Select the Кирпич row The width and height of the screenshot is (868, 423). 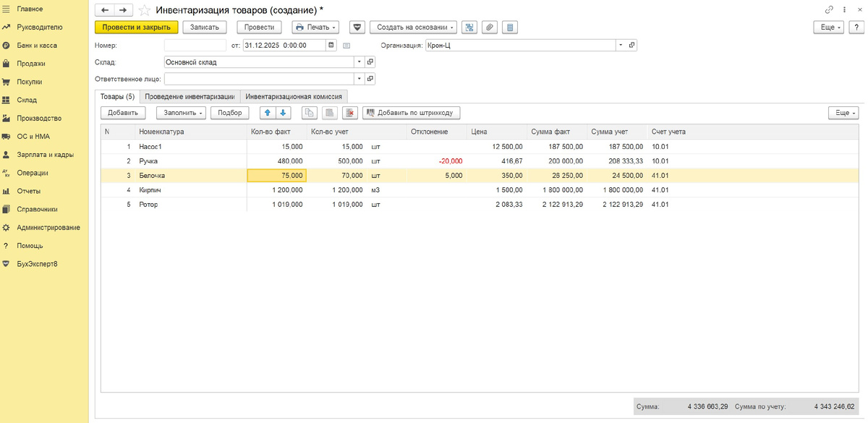(x=480, y=189)
